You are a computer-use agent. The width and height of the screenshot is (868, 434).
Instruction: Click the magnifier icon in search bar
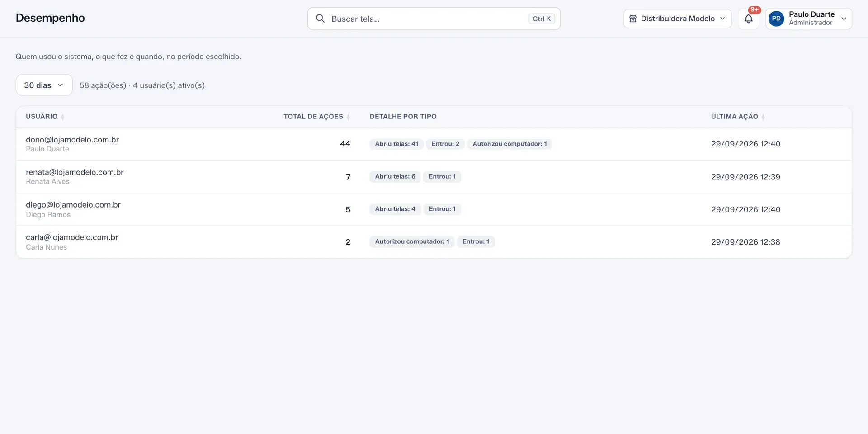(x=320, y=19)
